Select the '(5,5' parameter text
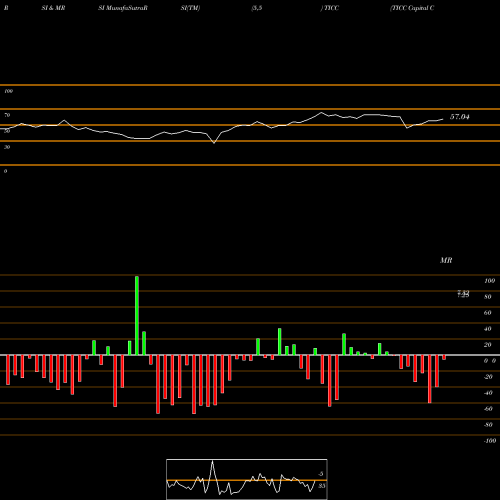 [x=257, y=8]
